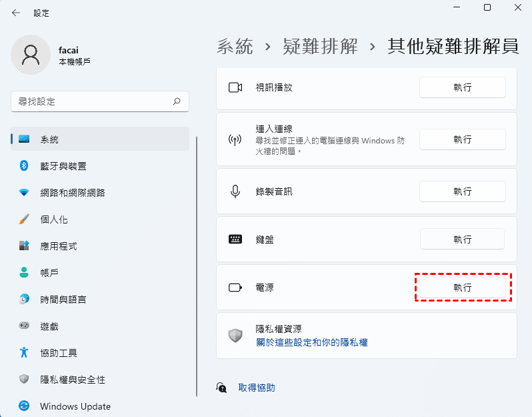
Task: Click the paintbrush icon for 個人化
Action: 25,219
